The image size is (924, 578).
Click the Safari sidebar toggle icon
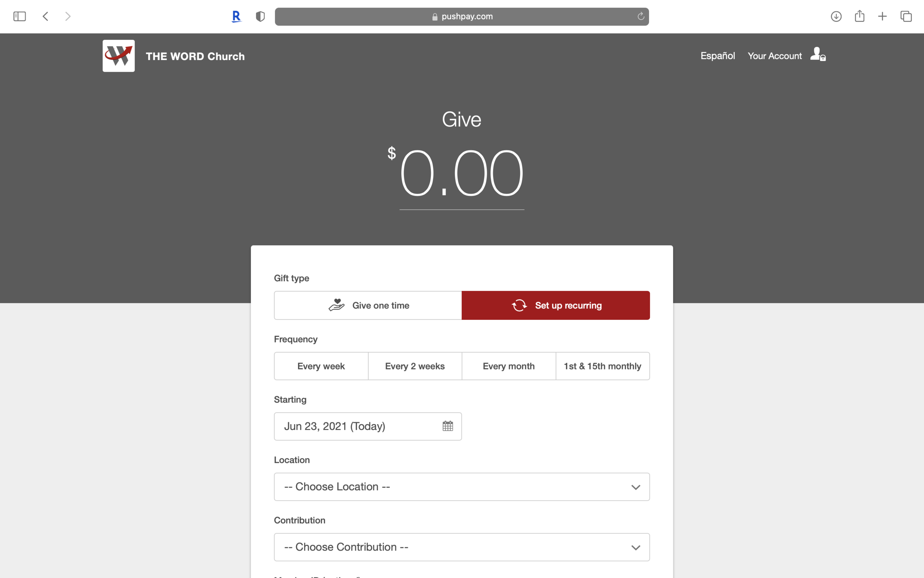tap(20, 16)
